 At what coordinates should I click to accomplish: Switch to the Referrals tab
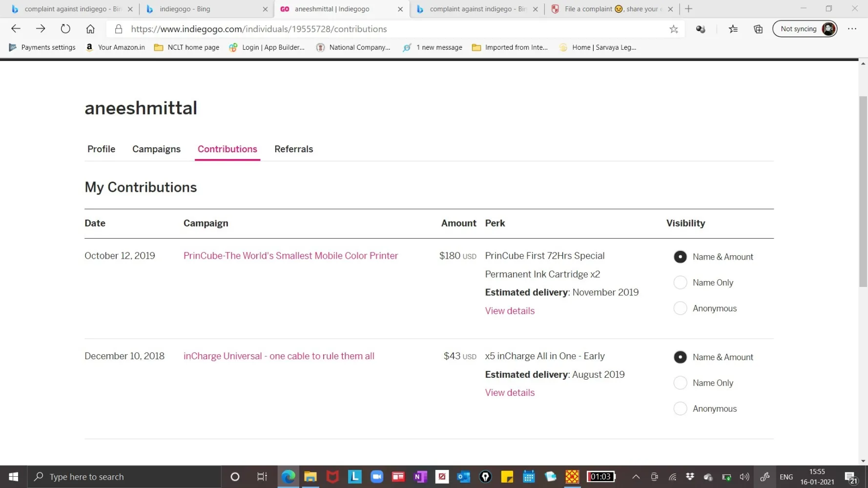[x=293, y=149]
